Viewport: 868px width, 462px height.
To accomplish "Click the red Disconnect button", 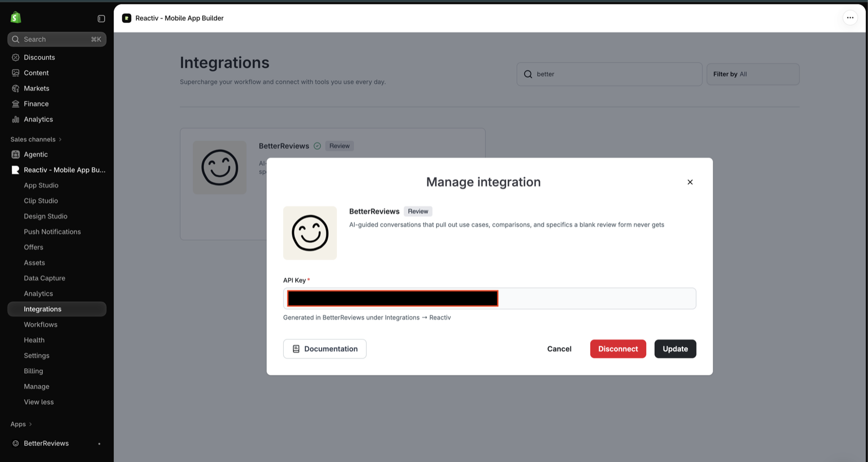I will [x=618, y=349].
